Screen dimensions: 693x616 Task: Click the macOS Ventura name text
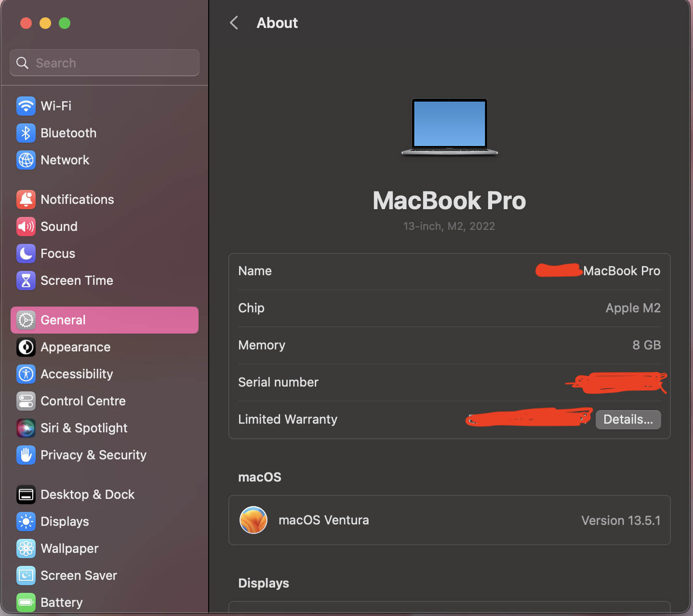324,520
